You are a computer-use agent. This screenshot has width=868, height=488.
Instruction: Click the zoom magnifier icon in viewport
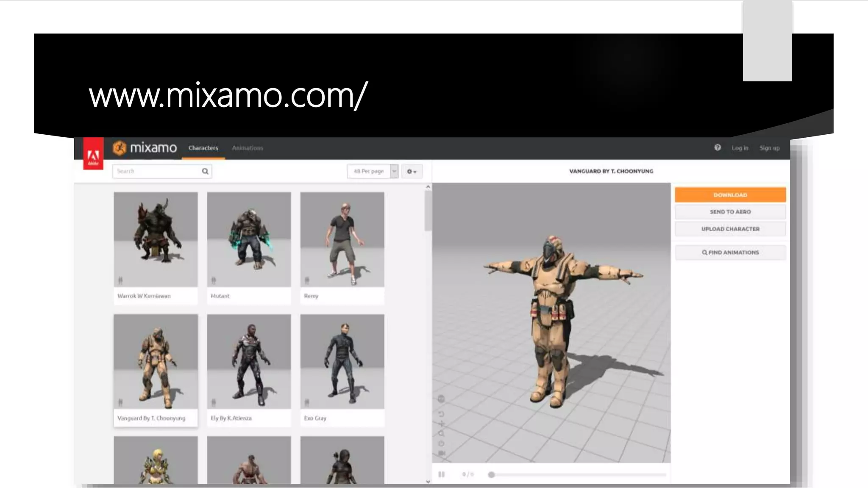(441, 433)
